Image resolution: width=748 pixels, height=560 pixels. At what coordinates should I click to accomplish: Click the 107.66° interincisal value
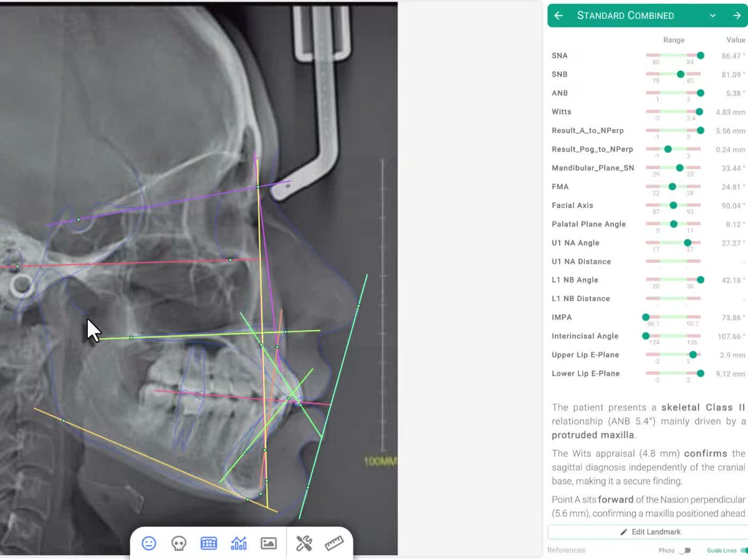pyautogui.click(x=732, y=337)
